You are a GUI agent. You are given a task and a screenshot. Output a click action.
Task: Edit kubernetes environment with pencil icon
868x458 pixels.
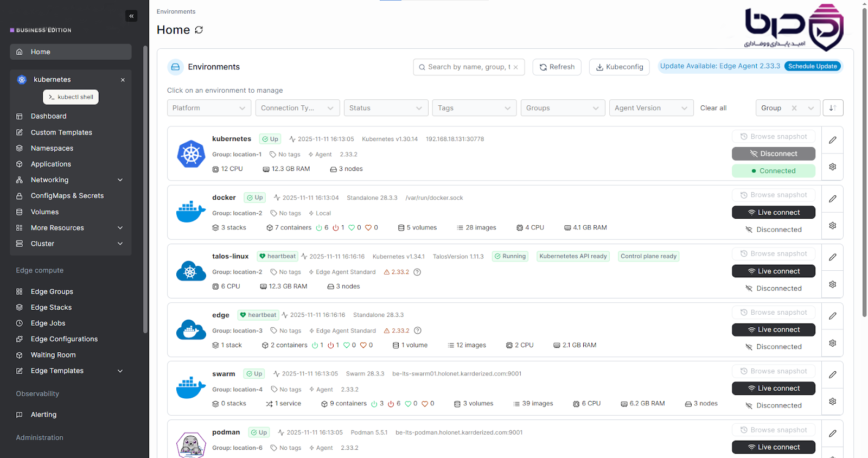pos(832,140)
